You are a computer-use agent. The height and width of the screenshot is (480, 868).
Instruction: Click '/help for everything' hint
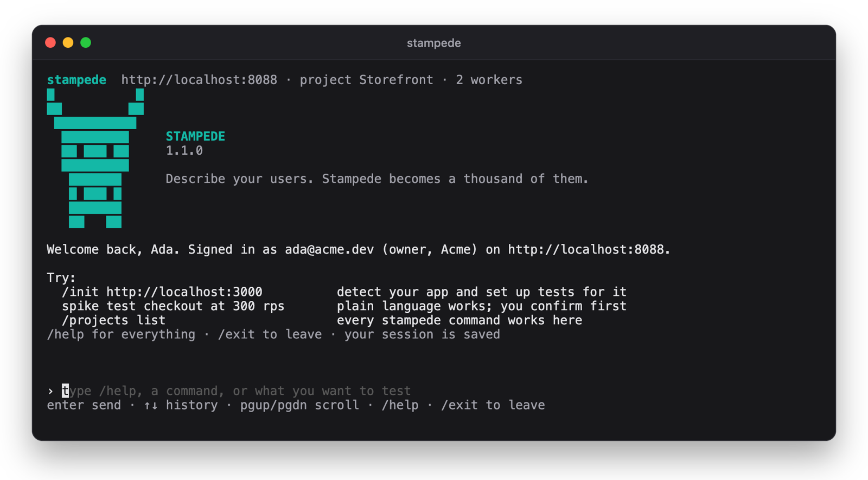click(x=121, y=334)
